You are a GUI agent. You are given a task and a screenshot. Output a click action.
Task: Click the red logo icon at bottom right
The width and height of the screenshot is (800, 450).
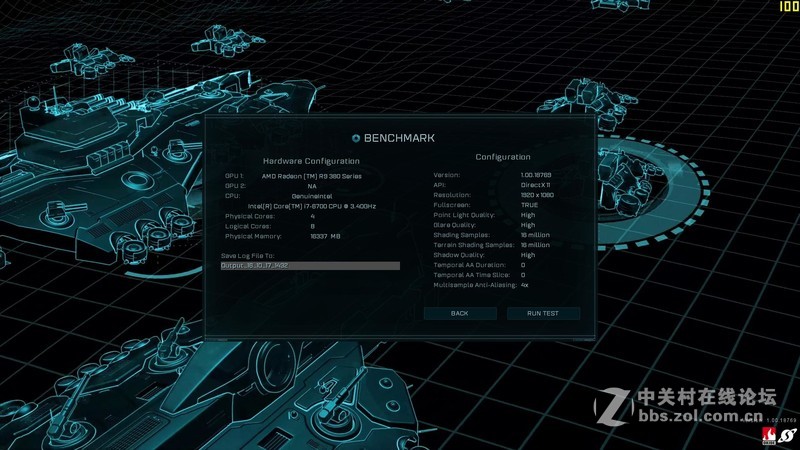point(768,435)
